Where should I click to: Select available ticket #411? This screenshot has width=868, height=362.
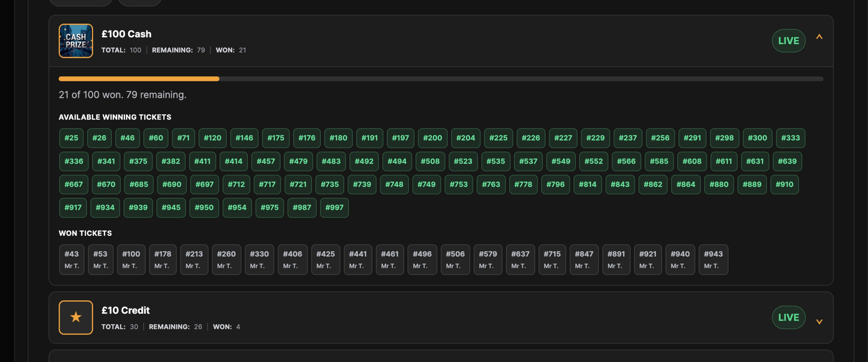(202, 161)
